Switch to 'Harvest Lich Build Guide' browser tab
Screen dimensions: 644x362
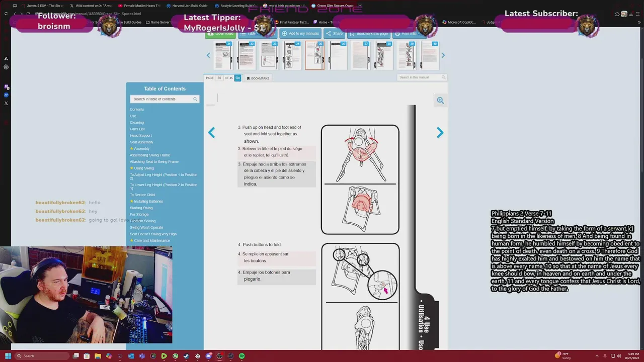(187, 6)
